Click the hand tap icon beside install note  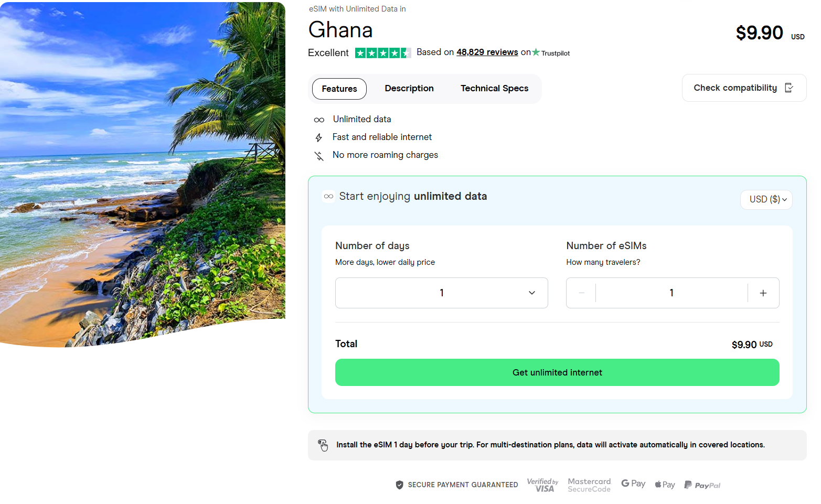click(x=324, y=445)
